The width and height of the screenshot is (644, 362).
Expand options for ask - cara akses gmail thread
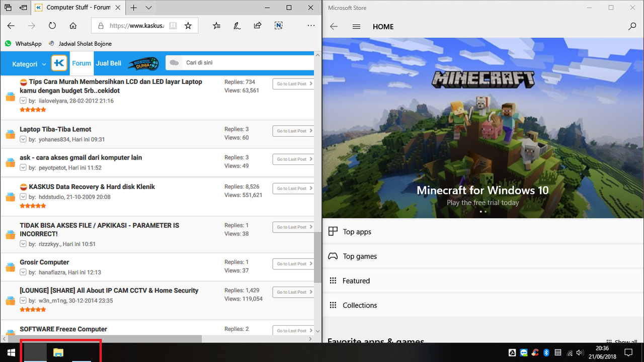[23, 167]
